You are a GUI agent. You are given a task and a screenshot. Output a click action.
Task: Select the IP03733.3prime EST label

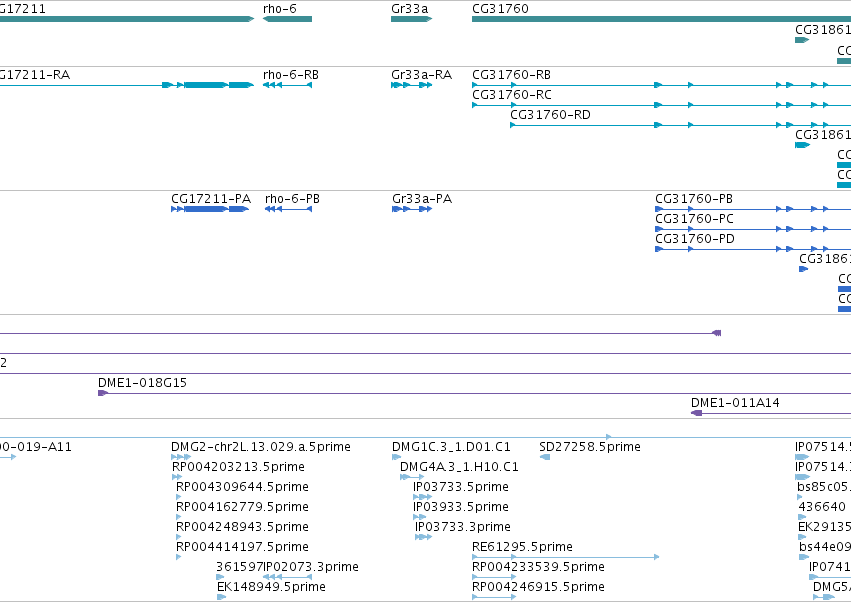pyautogui.click(x=462, y=528)
